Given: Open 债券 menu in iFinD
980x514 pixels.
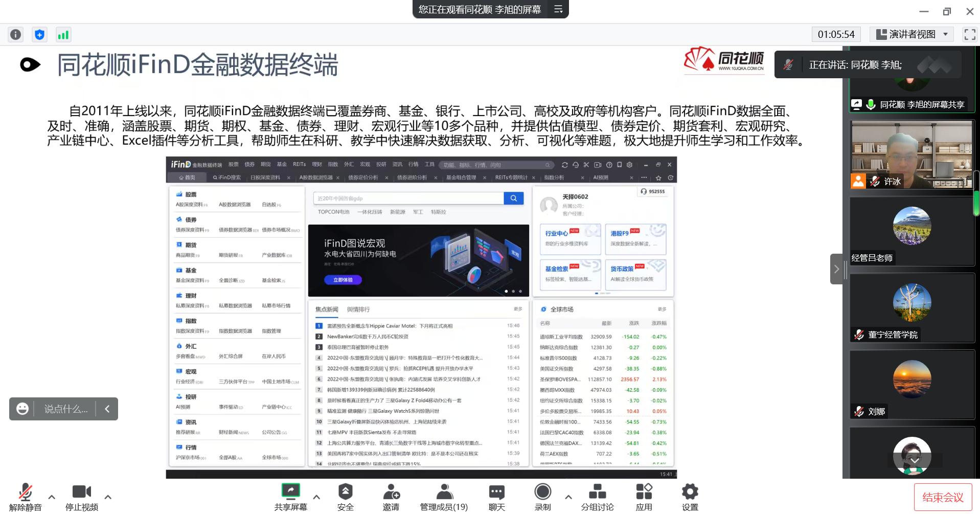Looking at the screenshot, I should pyautogui.click(x=249, y=164).
